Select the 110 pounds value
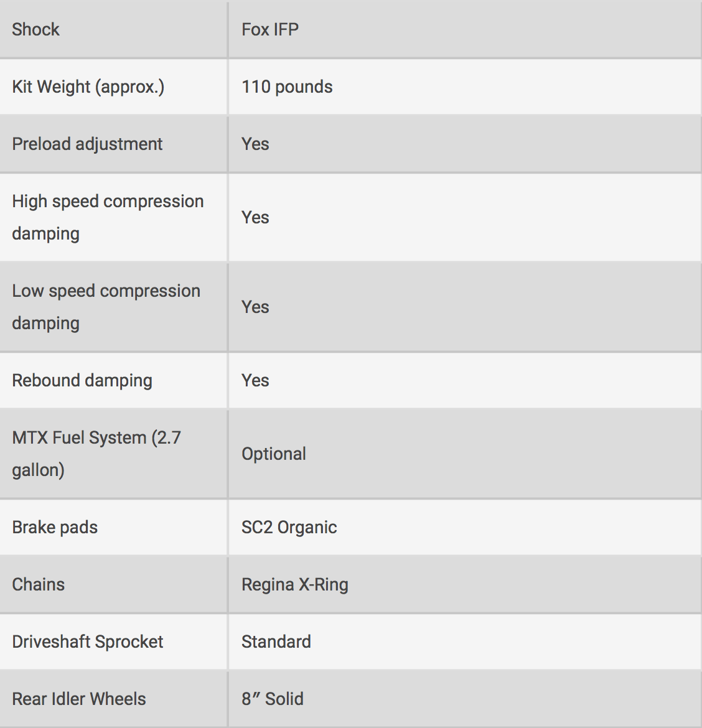 pos(287,87)
